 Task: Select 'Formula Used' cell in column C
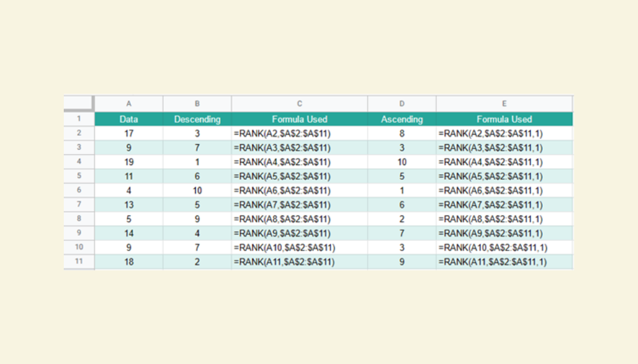[x=299, y=119]
